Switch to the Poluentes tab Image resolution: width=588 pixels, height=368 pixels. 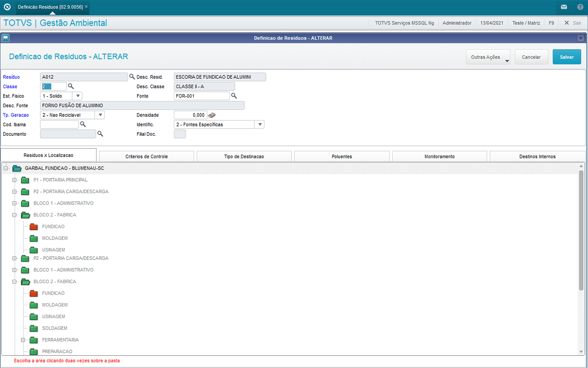click(342, 156)
